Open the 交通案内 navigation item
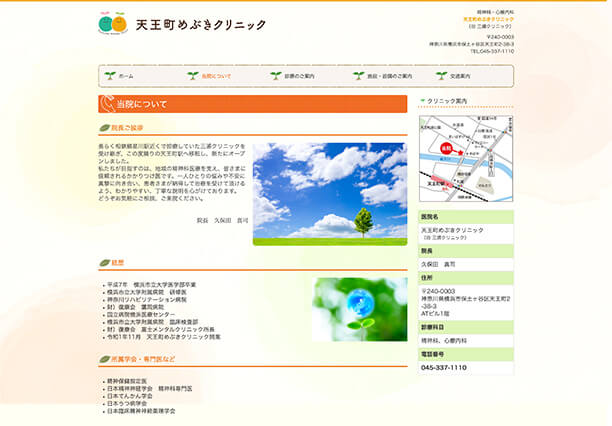This screenshot has width=612, height=426. pos(460,76)
